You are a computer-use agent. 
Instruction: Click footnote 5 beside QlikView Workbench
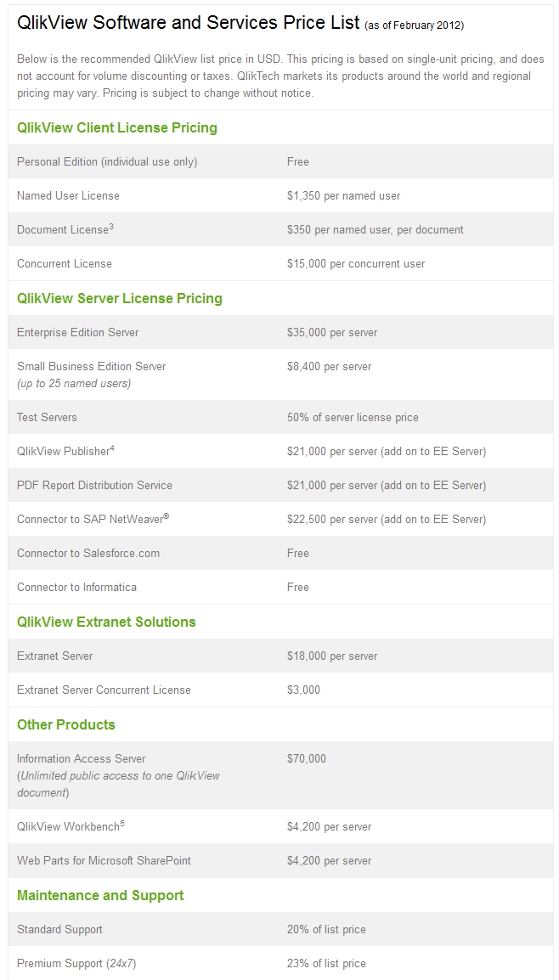122,824
